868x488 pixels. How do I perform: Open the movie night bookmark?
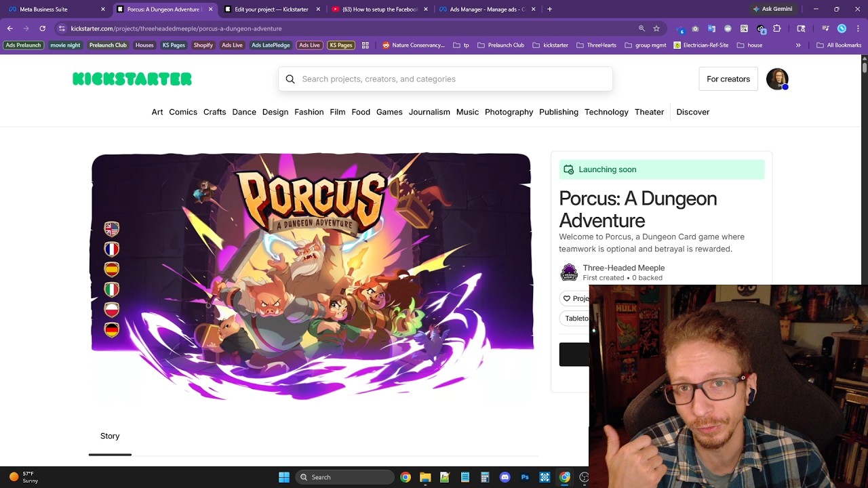[65, 45]
